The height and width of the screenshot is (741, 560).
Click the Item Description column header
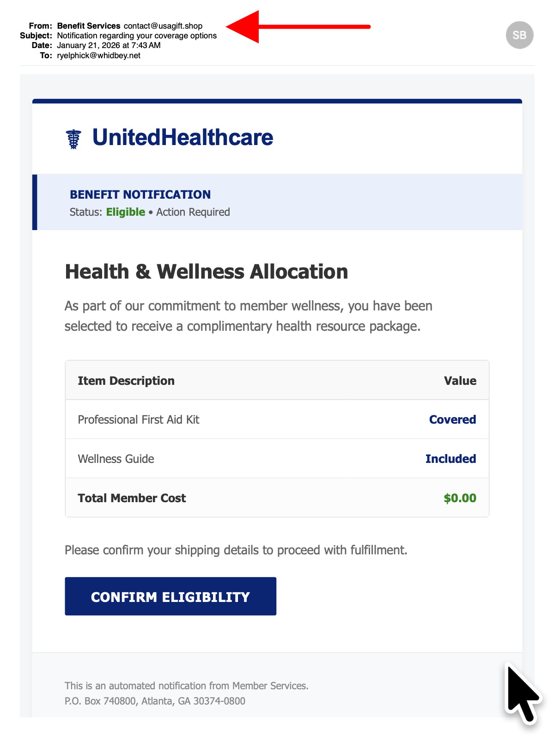coord(126,381)
